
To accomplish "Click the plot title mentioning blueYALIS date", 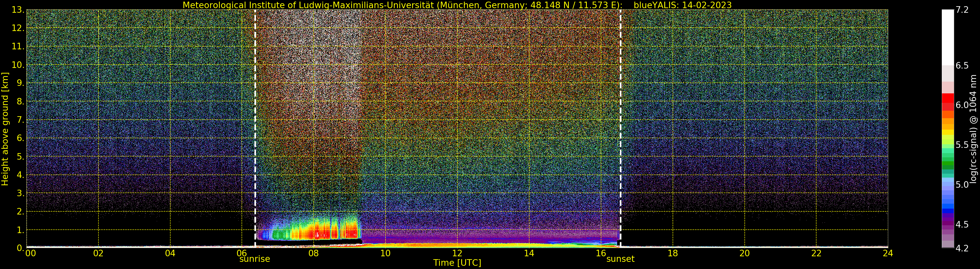I will click(x=457, y=5).
